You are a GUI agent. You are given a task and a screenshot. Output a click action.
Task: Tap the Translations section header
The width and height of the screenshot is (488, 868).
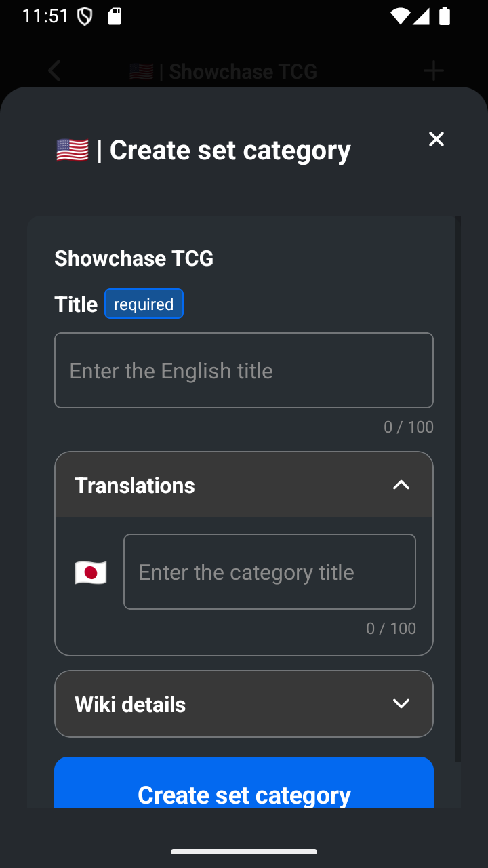(x=244, y=485)
